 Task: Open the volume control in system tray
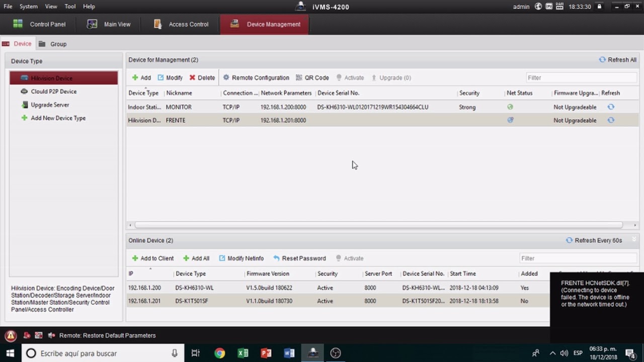564,353
